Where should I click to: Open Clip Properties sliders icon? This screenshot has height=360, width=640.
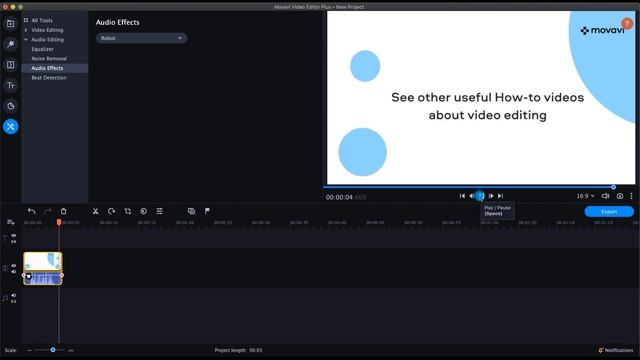[x=160, y=211]
